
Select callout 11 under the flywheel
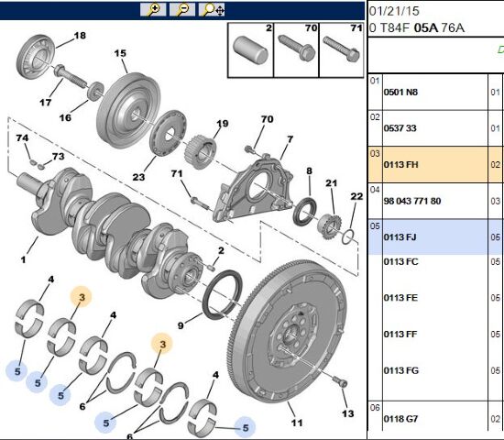coord(297,423)
